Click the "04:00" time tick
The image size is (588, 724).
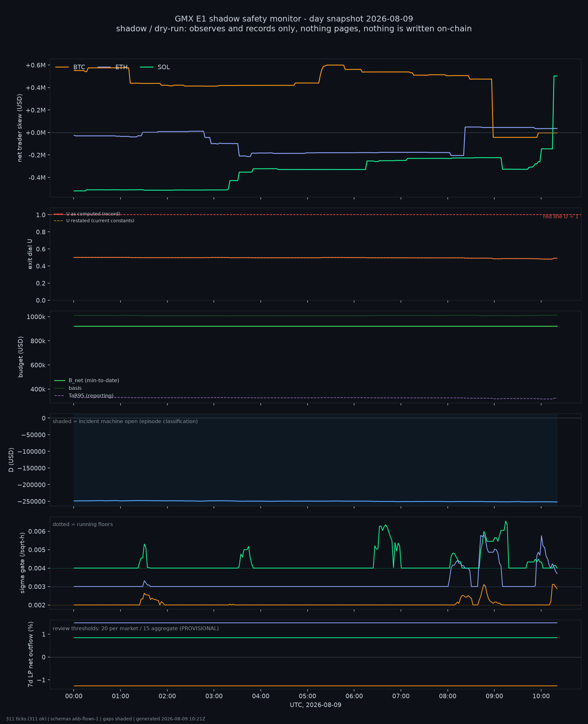click(x=261, y=696)
